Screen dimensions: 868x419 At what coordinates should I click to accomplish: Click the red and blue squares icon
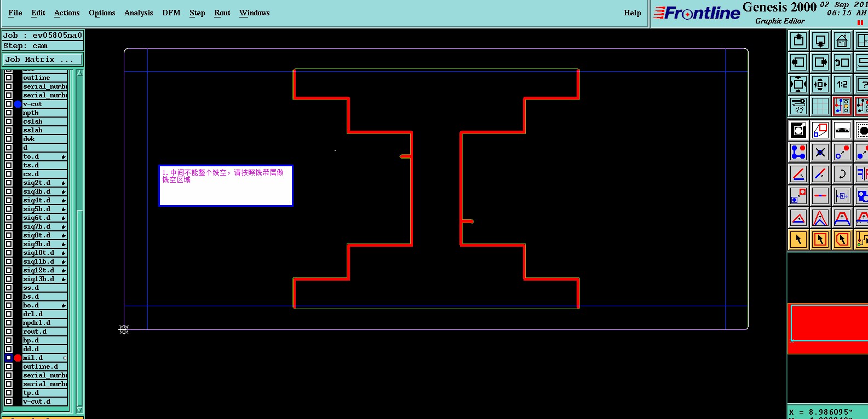820,130
